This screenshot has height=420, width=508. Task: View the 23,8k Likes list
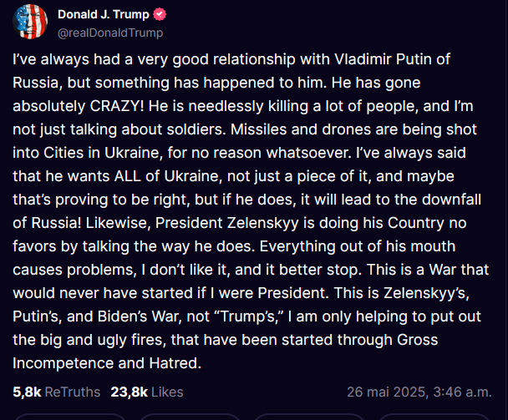click(x=147, y=392)
